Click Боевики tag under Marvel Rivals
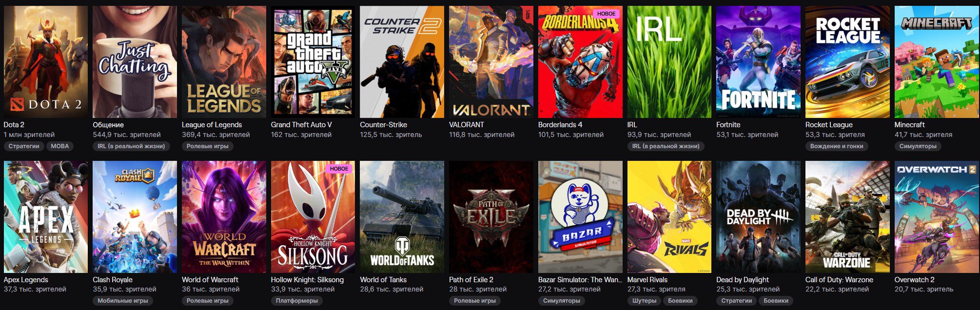The image size is (980, 310). coord(680,301)
